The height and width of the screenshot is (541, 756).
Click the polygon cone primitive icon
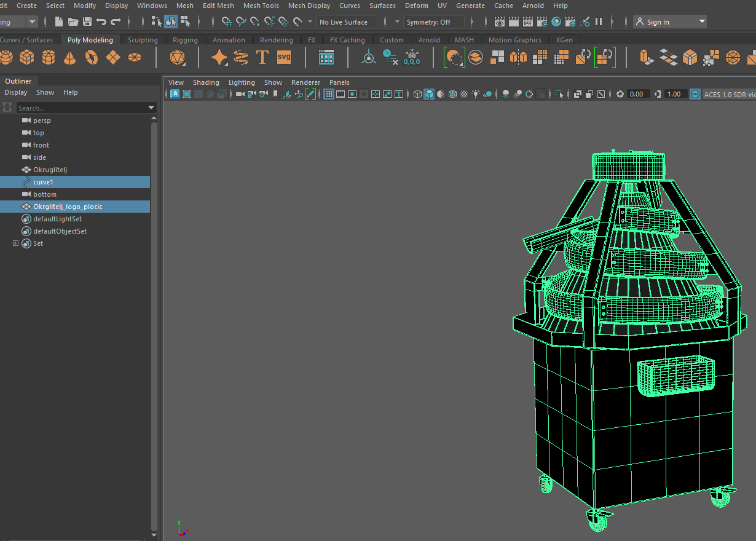click(70, 58)
